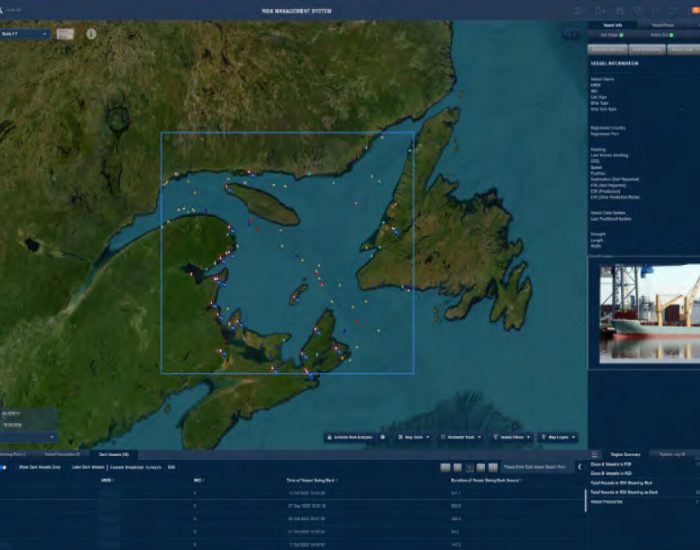
Task: Open the Region Summary tab button
Action: [627, 454]
